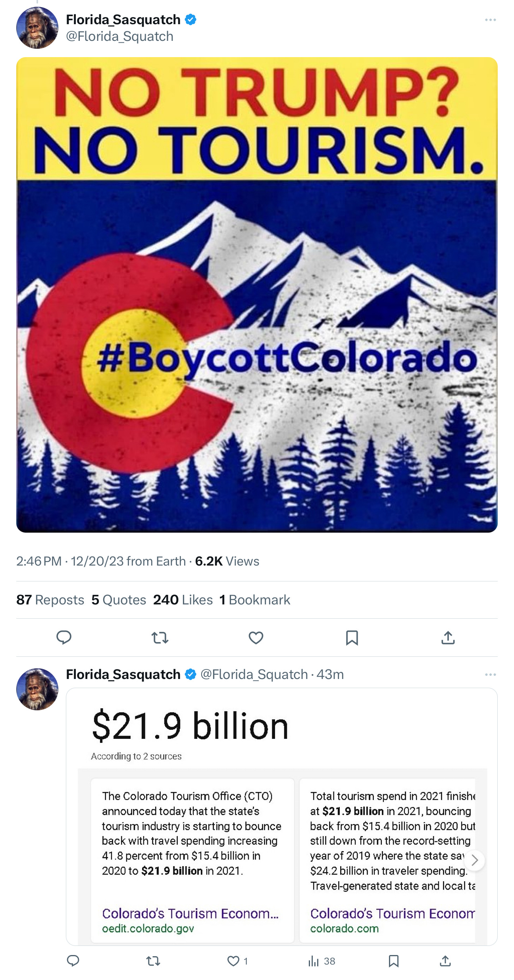Open the 5 Quotes list
The image size is (514, 980).
tap(119, 600)
